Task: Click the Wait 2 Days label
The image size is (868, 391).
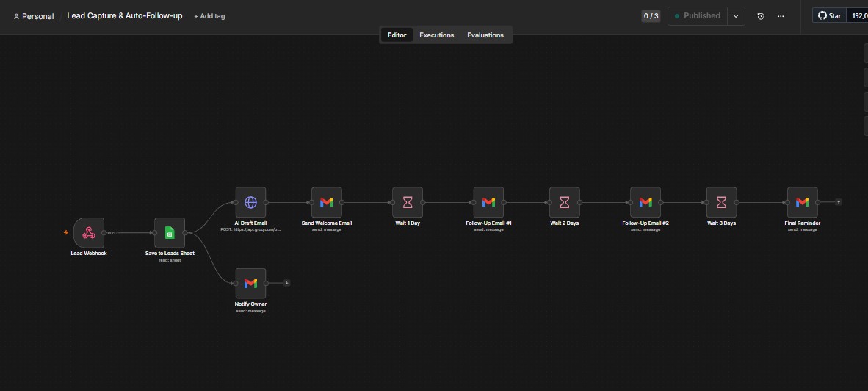Action: (x=565, y=223)
